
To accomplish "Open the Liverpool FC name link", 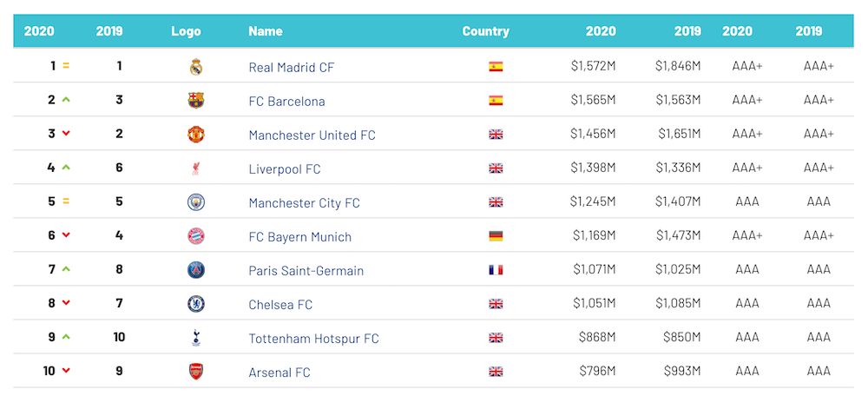I will 285,169.
